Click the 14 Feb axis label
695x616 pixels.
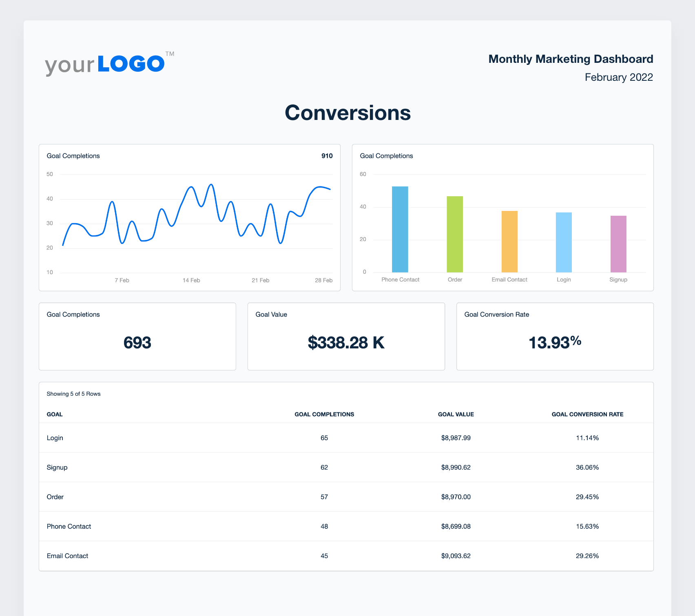[191, 280]
